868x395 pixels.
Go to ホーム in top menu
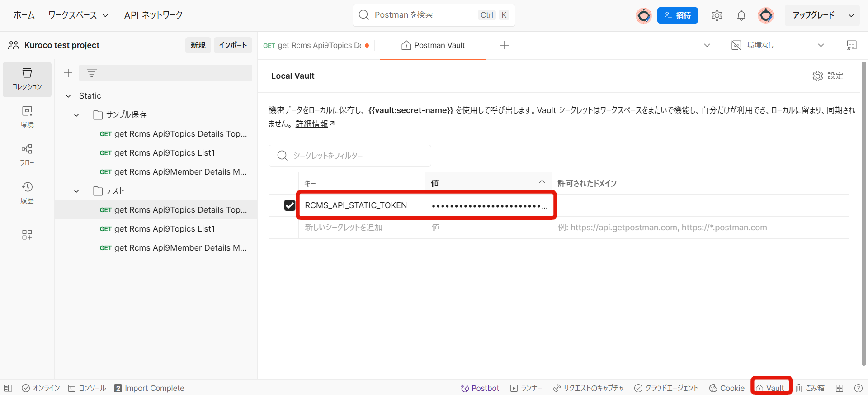pos(24,15)
